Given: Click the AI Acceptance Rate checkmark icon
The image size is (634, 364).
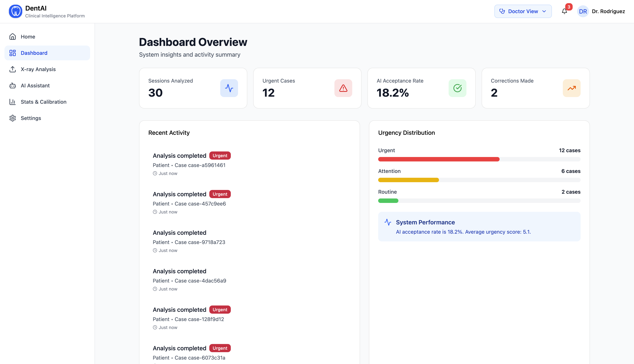Looking at the screenshot, I should click(457, 88).
